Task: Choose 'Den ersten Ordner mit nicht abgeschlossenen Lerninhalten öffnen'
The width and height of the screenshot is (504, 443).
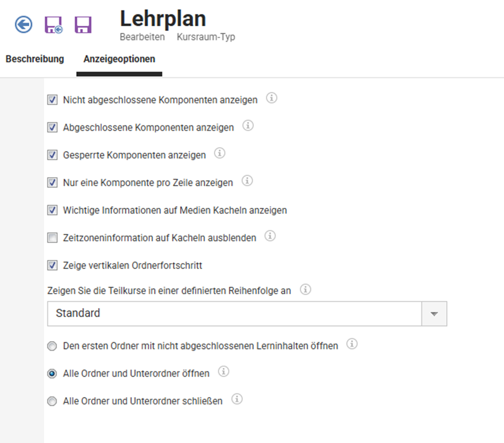Action: 52,346
